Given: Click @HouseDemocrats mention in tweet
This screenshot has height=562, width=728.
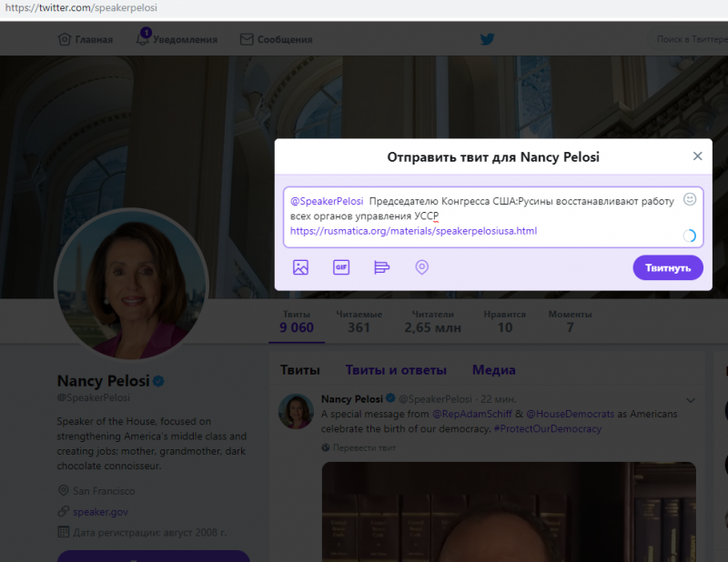Looking at the screenshot, I should [571, 414].
